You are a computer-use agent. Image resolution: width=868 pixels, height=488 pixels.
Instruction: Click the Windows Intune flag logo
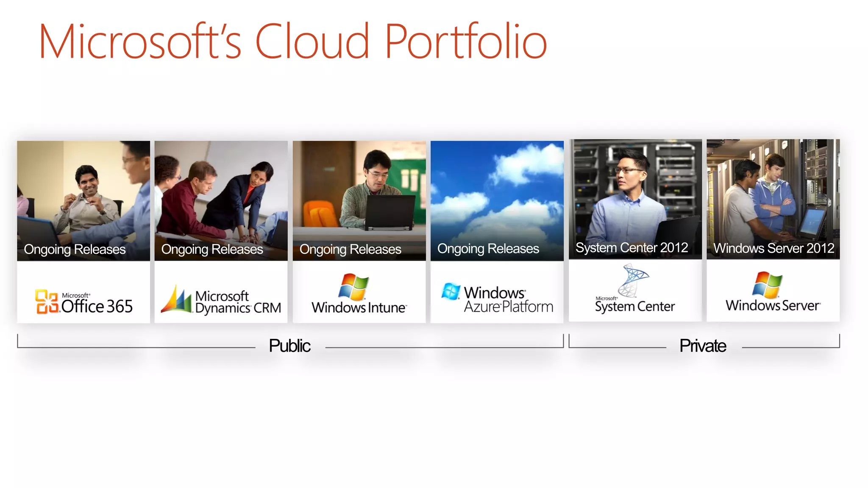point(353,287)
